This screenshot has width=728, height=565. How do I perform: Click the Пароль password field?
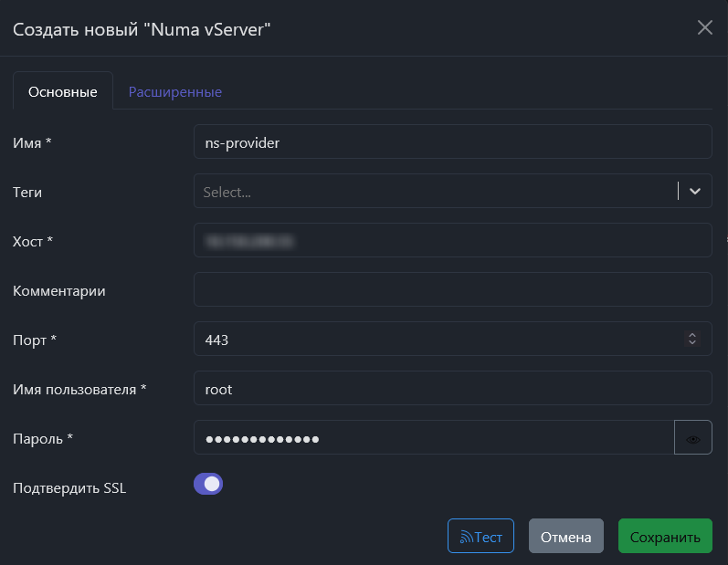[x=434, y=438]
